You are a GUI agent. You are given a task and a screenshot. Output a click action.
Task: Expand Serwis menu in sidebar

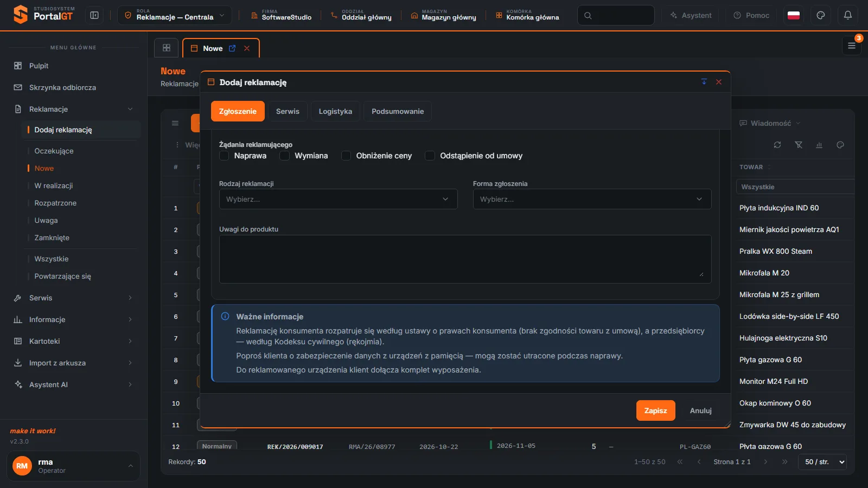(74, 298)
